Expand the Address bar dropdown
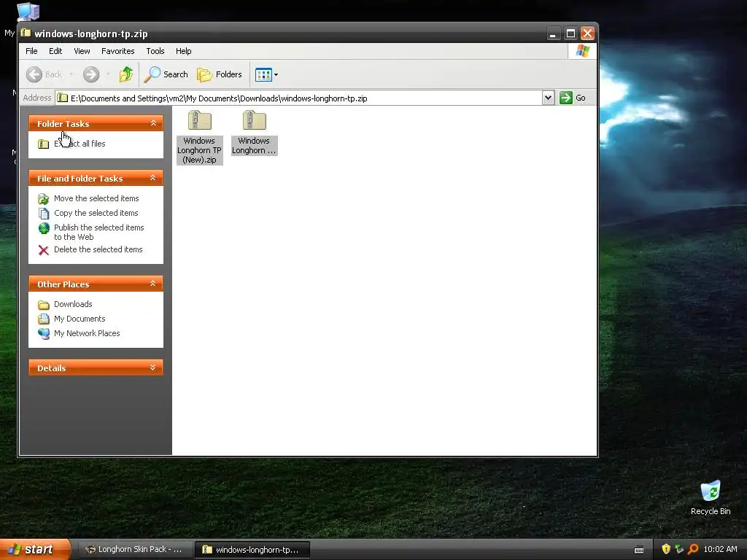Viewport: 747px width, 560px height. click(548, 98)
